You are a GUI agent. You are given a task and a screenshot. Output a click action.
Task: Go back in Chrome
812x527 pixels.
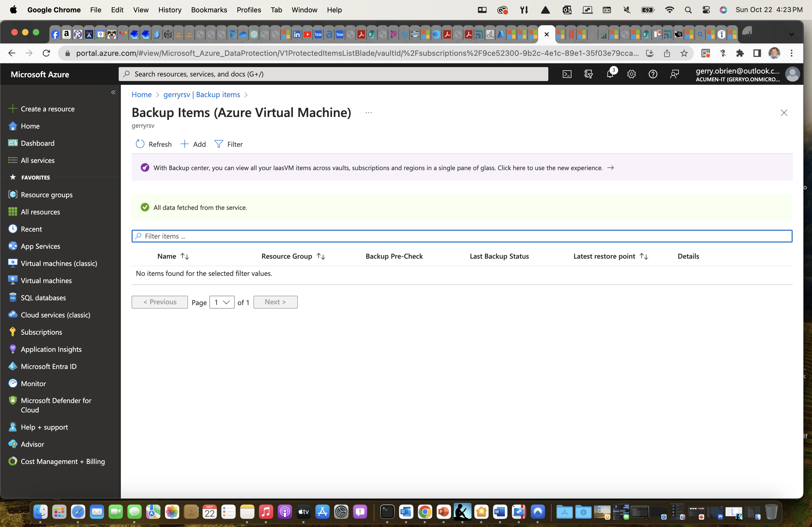(12, 53)
